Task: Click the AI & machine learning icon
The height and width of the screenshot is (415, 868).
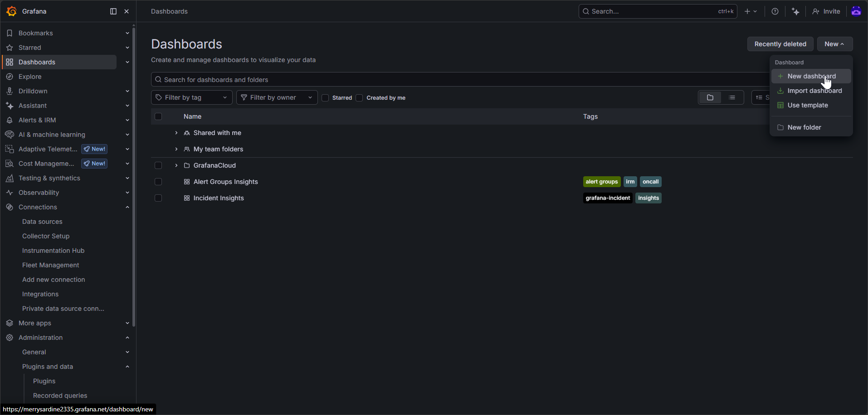Action: point(10,135)
